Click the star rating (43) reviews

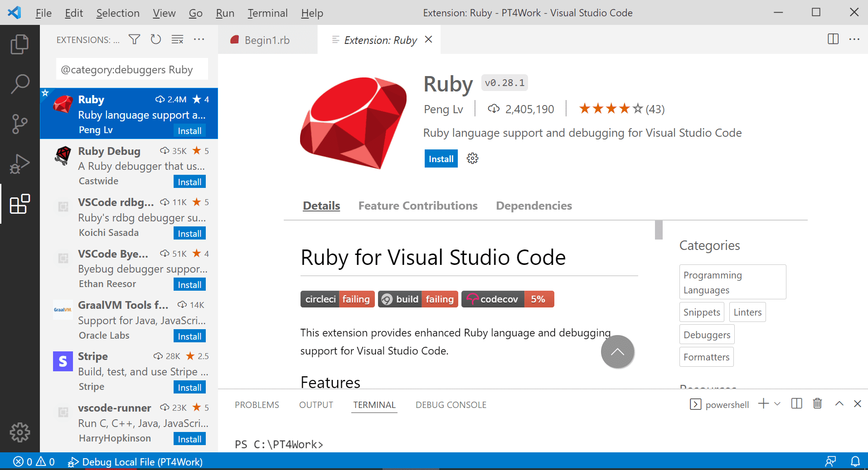tap(622, 109)
